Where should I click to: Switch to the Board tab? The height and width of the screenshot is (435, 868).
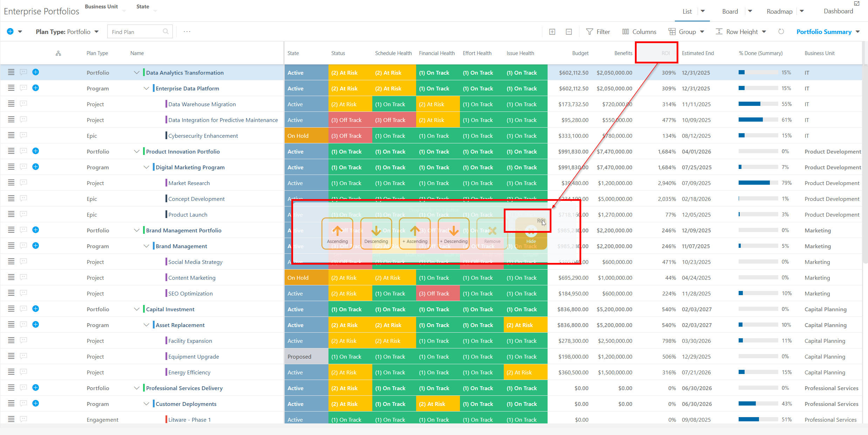[x=730, y=11]
